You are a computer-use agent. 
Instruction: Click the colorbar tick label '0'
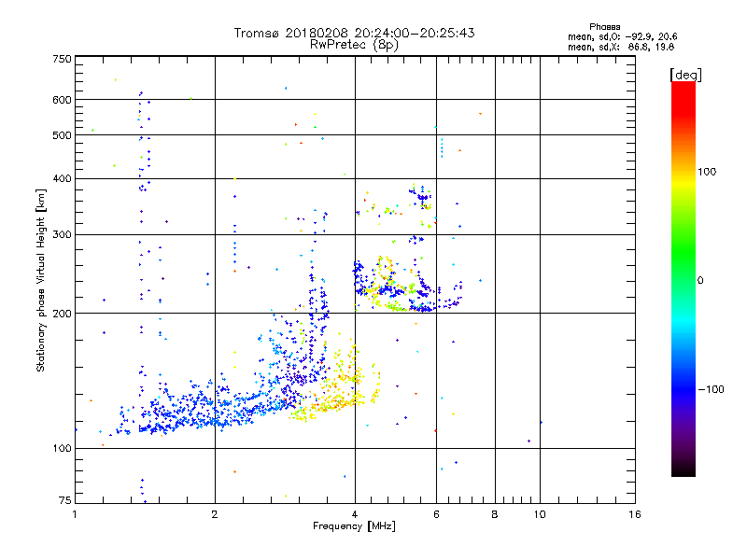700,281
